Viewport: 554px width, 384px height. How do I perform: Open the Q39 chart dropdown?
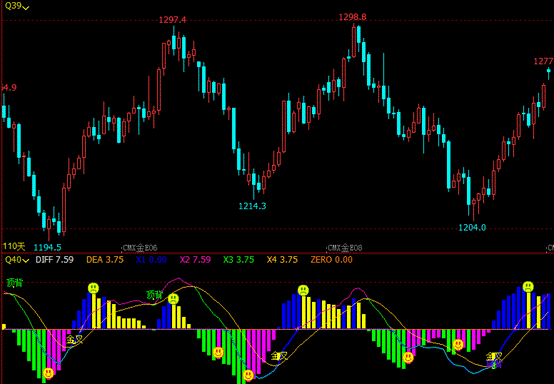(x=17, y=6)
